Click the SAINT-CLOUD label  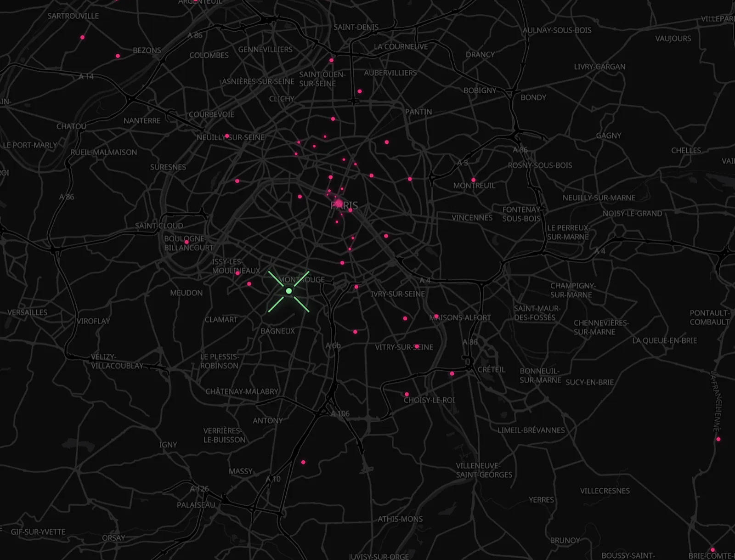(x=159, y=226)
